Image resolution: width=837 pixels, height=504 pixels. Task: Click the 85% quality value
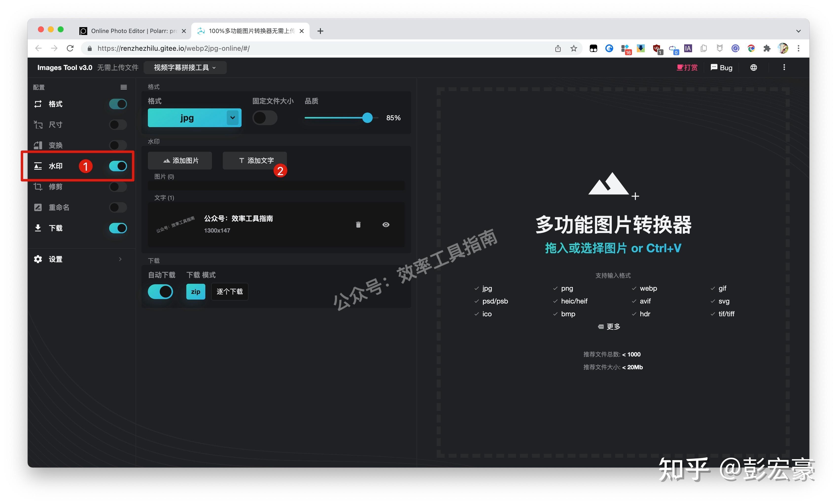(x=393, y=118)
